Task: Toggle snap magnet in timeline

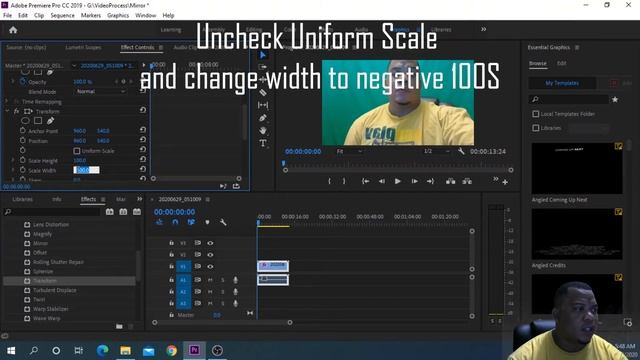Action: click(x=175, y=222)
